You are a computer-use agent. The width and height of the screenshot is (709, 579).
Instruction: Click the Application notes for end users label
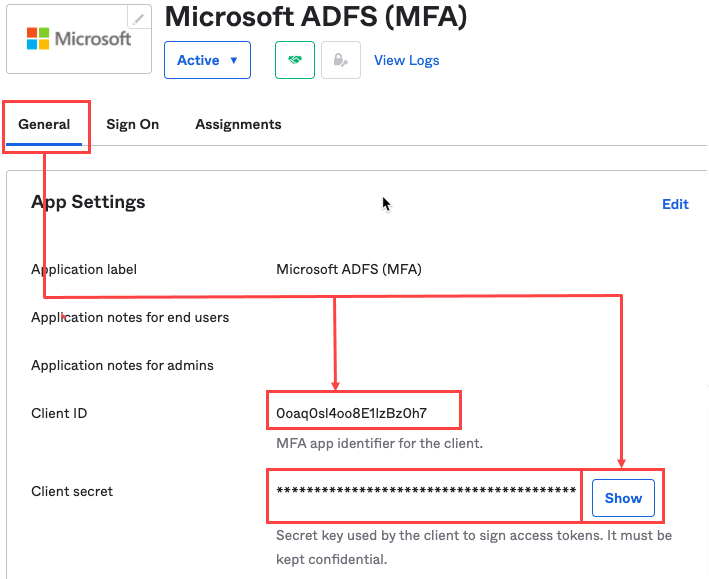tap(130, 317)
